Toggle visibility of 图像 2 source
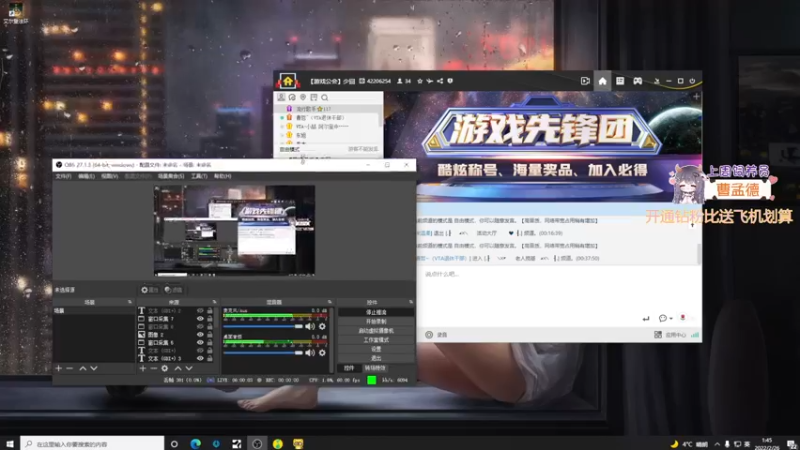This screenshot has width=800, height=450. click(200, 335)
